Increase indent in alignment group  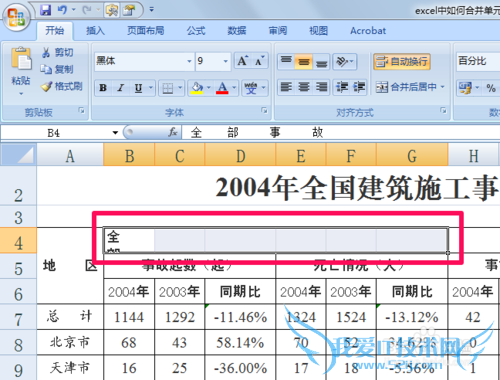pyautogui.click(x=359, y=87)
